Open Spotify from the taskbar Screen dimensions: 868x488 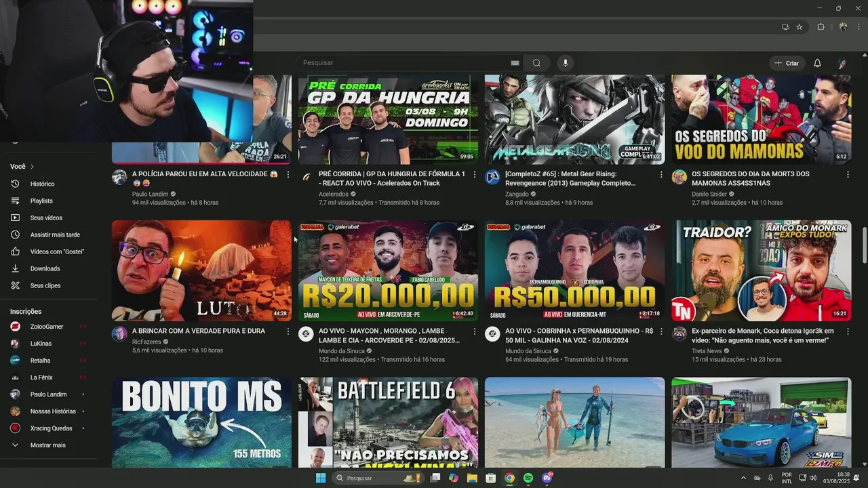point(528,478)
